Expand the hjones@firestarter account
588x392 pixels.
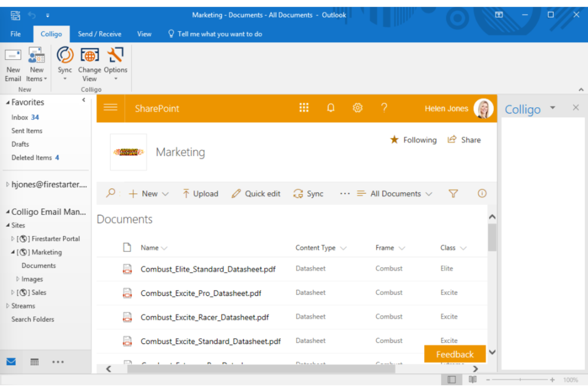(8, 184)
